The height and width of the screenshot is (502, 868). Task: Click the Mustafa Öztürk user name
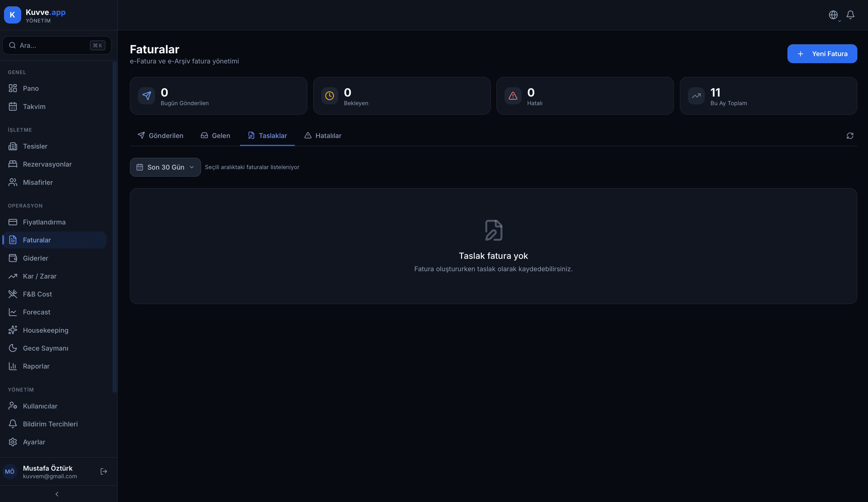47,468
